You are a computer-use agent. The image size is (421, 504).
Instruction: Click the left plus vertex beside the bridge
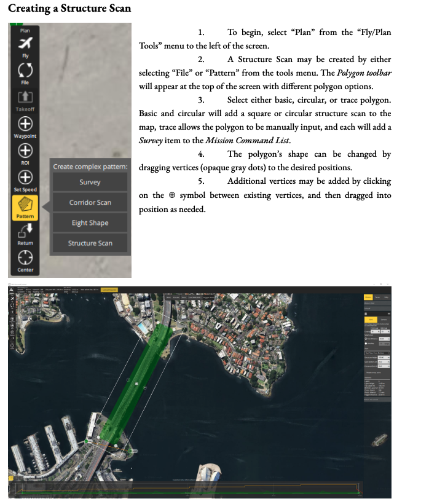coord(128,380)
